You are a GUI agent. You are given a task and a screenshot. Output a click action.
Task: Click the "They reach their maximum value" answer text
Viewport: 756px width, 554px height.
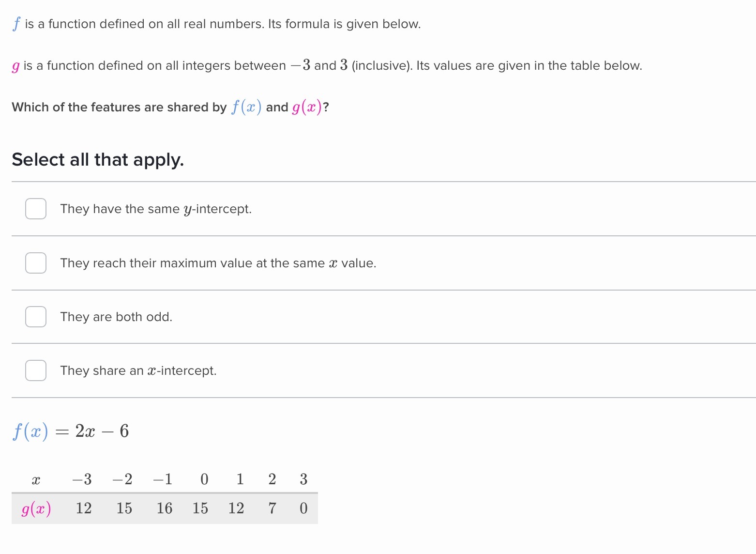(x=218, y=263)
